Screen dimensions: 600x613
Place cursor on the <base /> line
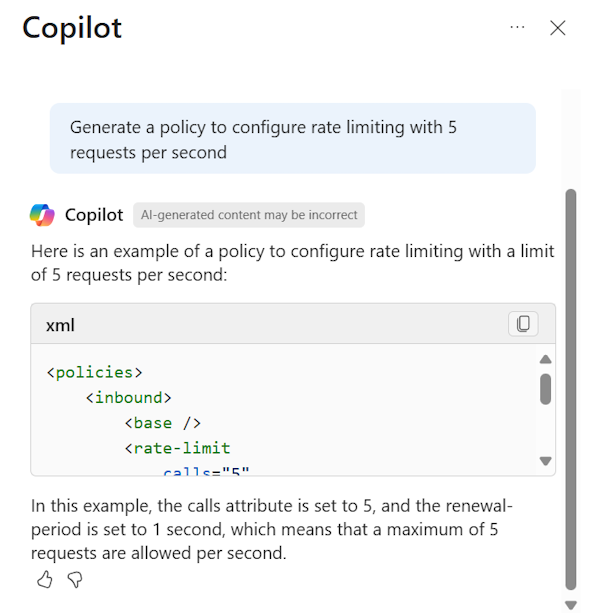point(162,423)
